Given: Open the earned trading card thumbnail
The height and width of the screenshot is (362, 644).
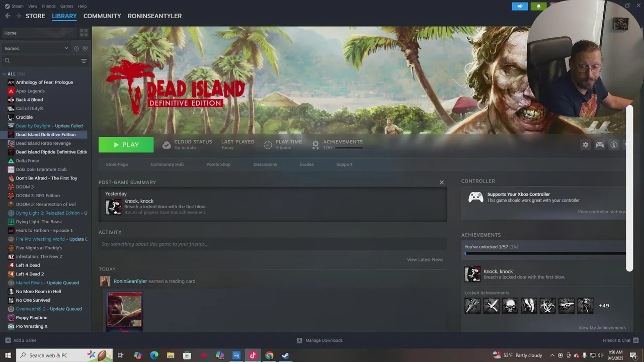Looking at the screenshot, I should 124,310.
